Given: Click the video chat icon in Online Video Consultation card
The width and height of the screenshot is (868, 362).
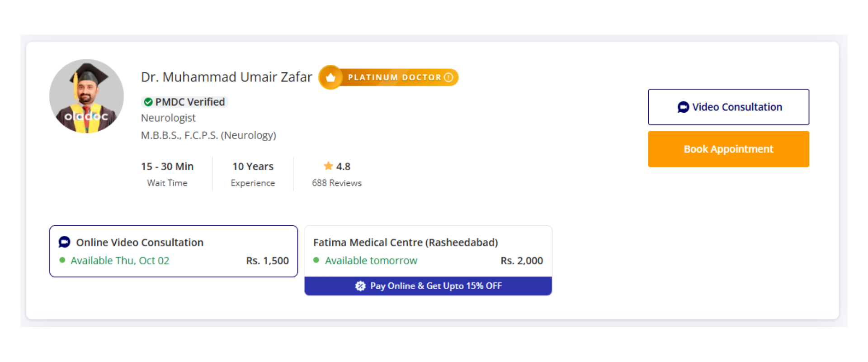Looking at the screenshot, I should (65, 242).
